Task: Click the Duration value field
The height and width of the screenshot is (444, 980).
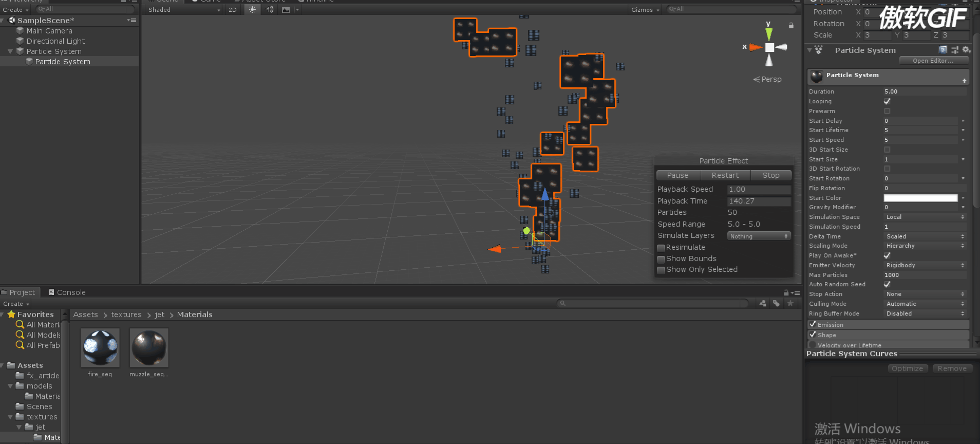Action: (925, 91)
